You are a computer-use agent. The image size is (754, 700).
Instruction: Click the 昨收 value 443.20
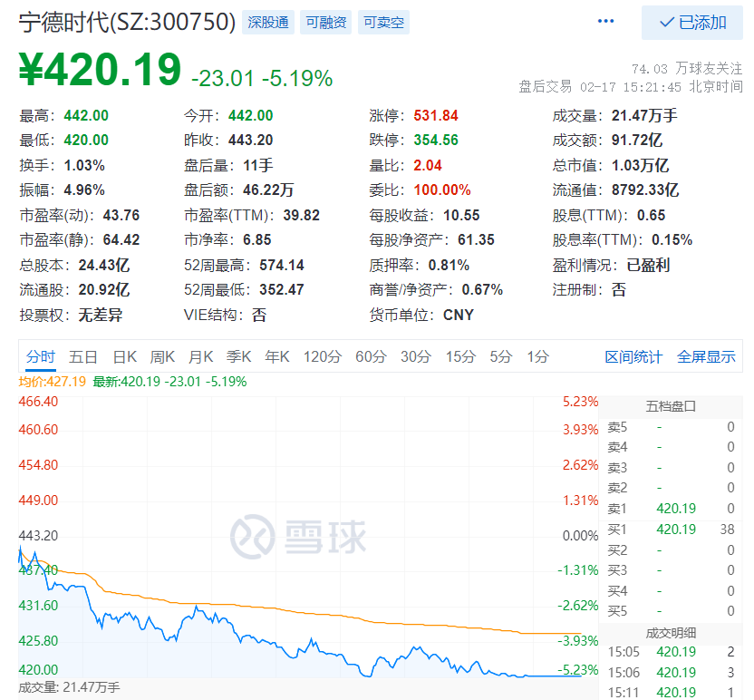click(250, 140)
